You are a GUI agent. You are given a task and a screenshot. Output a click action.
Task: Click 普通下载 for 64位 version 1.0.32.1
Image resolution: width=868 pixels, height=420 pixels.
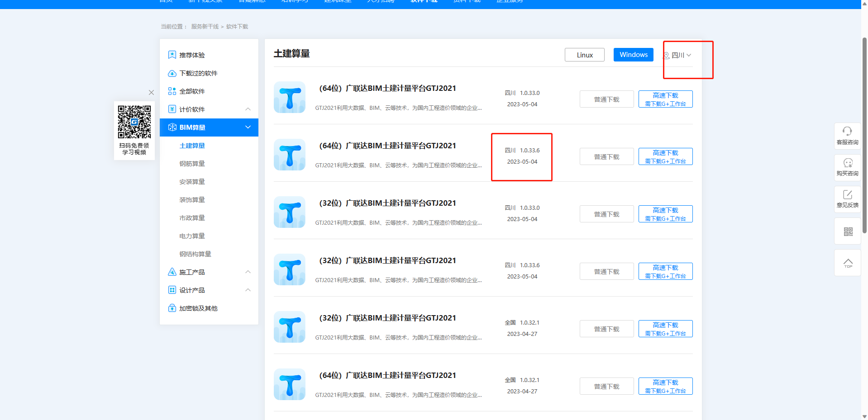[606, 386]
